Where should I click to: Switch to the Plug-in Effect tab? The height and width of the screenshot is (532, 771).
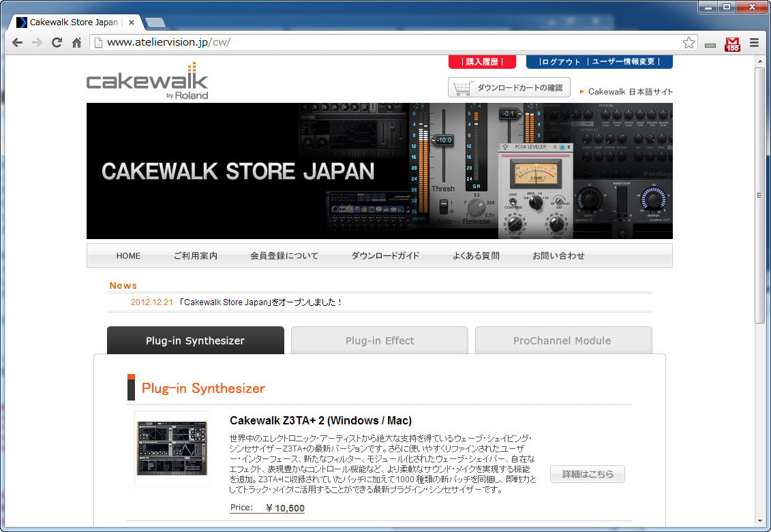point(380,341)
